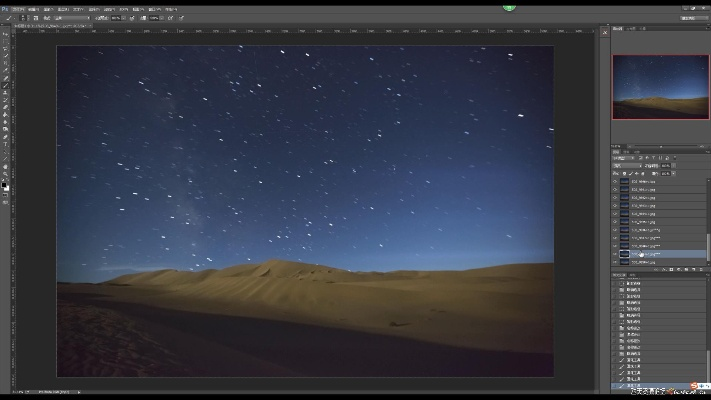711x400 pixels.
Task: Hide the topmost layer using its eye icon
Action: click(x=615, y=182)
